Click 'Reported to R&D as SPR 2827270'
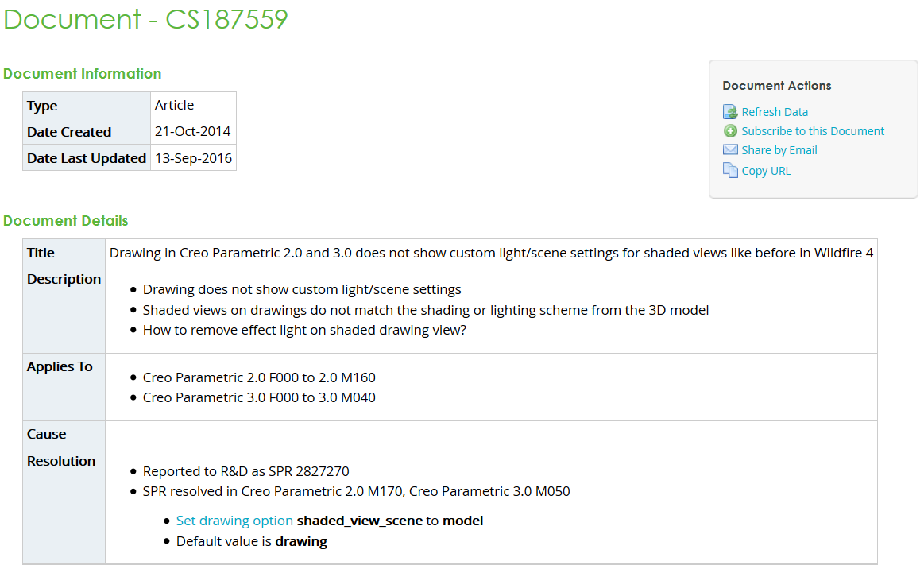This screenshot has width=924, height=569. point(245,471)
